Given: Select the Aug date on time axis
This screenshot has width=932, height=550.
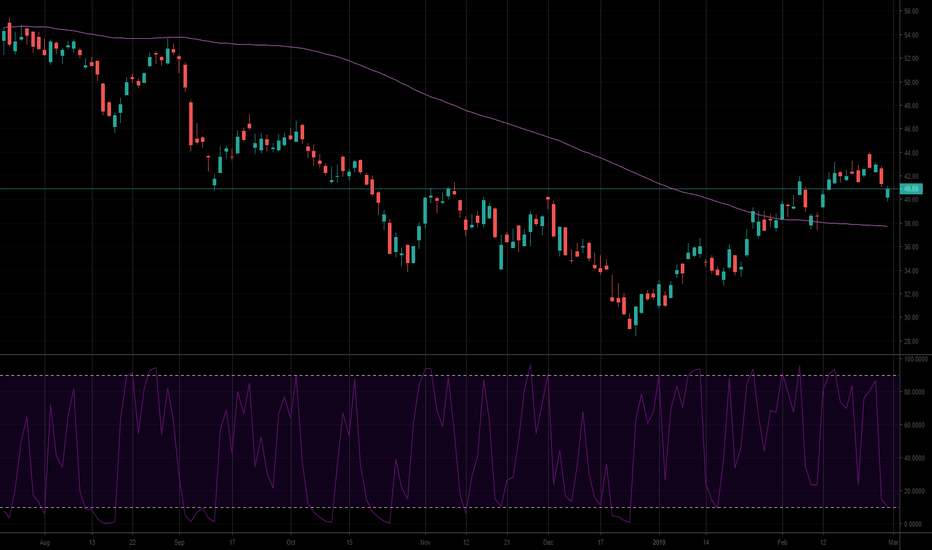Looking at the screenshot, I should pyautogui.click(x=45, y=542).
